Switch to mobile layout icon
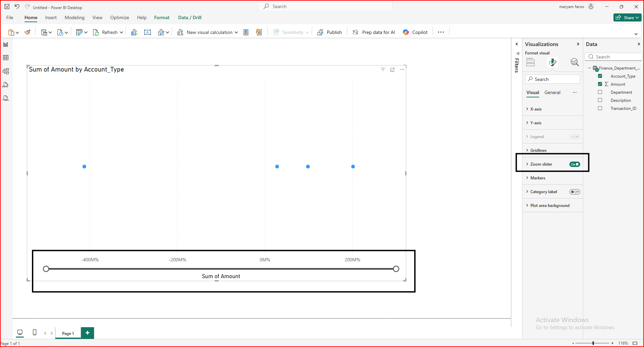644x347 pixels. (x=35, y=333)
